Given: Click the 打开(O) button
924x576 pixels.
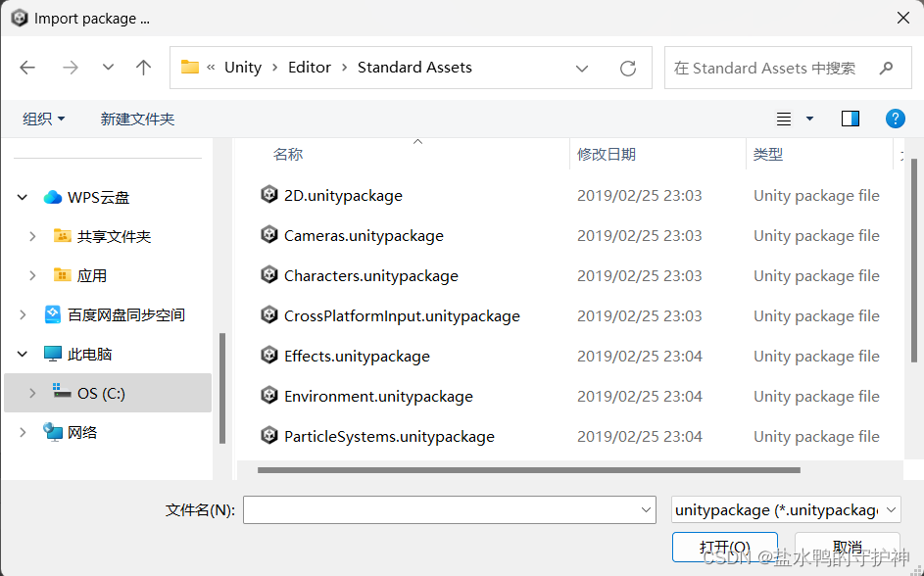Looking at the screenshot, I should point(725,548).
